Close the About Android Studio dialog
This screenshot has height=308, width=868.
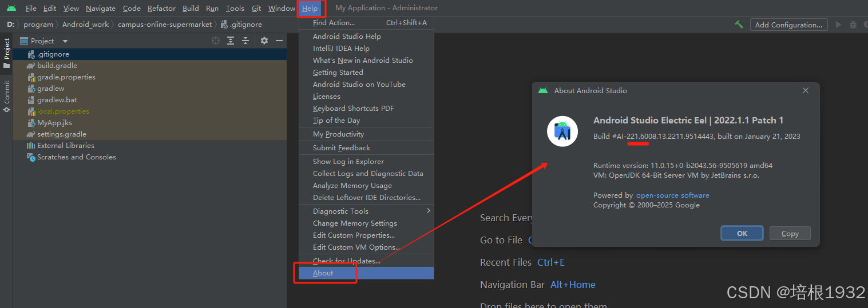click(x=806, y=90)
